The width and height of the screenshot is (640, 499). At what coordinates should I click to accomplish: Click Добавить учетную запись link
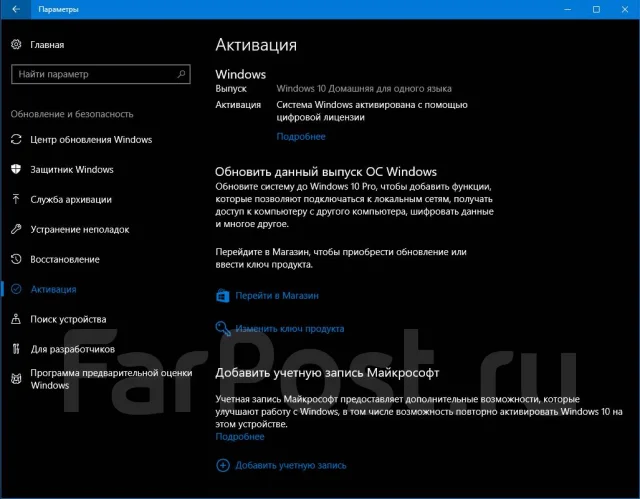291,465
